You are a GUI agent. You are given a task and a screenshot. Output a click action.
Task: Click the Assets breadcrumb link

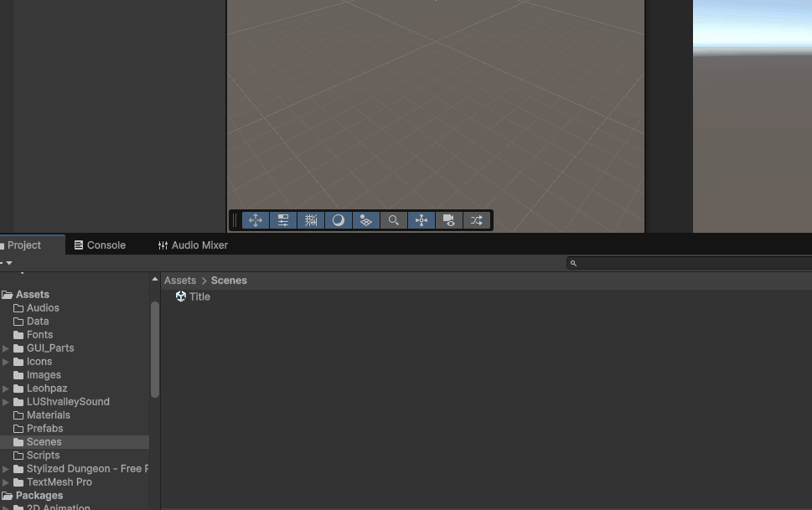(180, 281)
